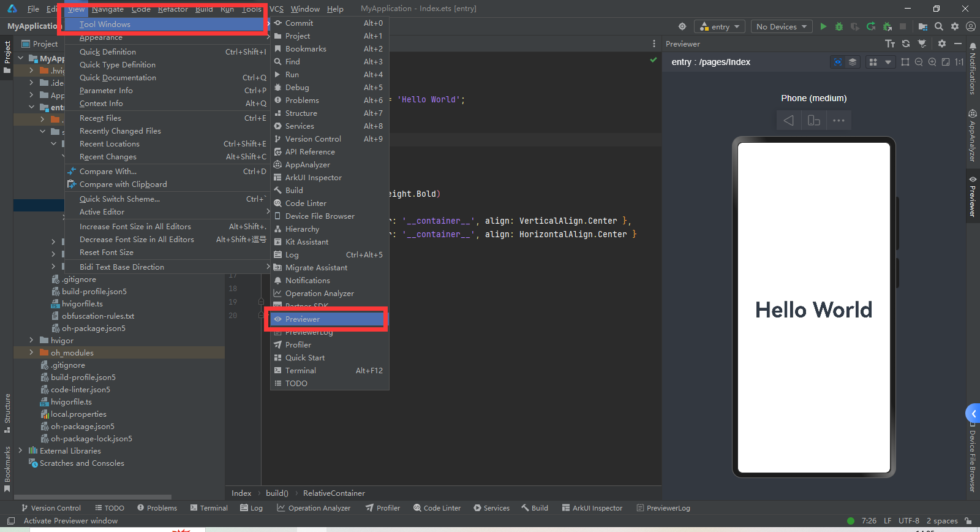Open the user account avatar icon
The image size is (980, 532).
(971, 26)
